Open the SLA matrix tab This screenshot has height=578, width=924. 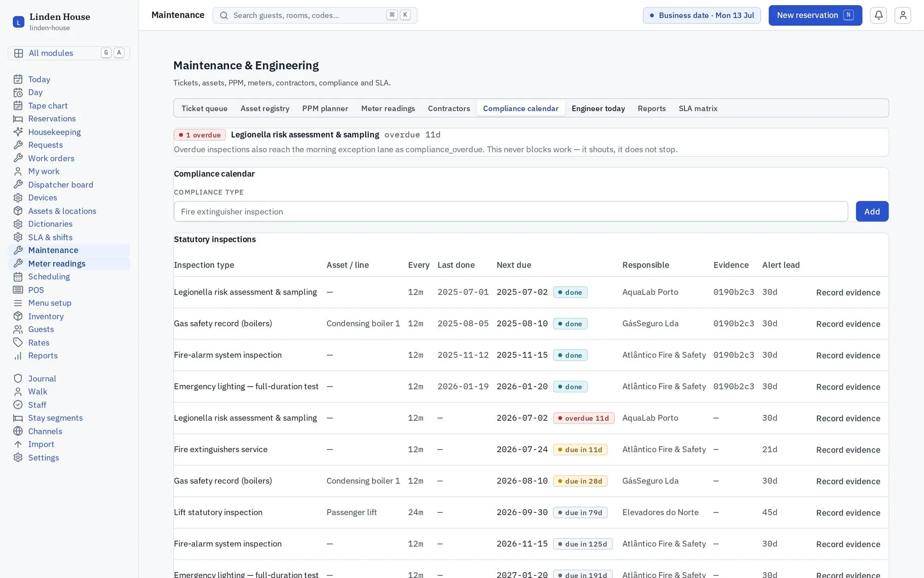pos(698,108)
